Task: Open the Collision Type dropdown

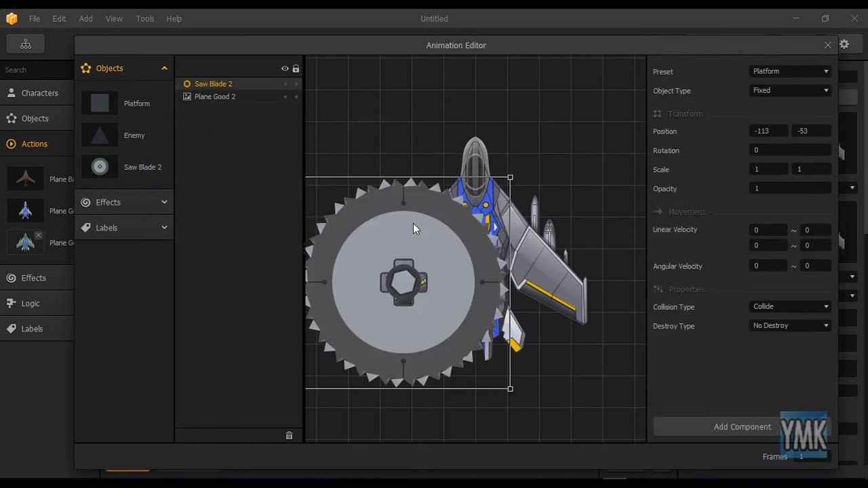Action: coord(790,306)
